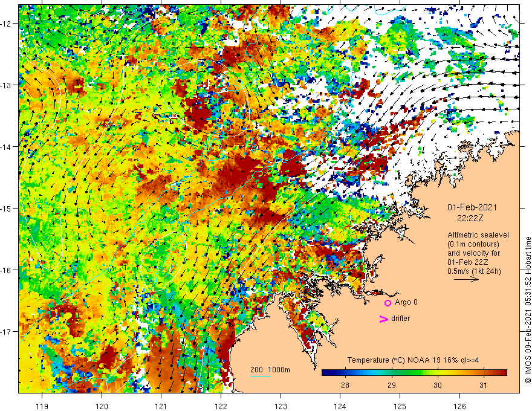Image resolution: width=532 pixels, height=411 pixels.
Task: Click latitude axis label -14
Action: 7,147
